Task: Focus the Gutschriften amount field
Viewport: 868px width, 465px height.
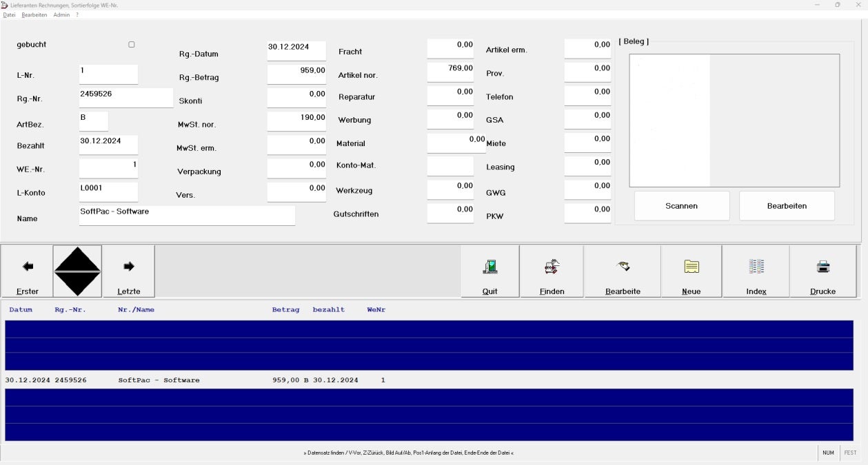Action: click(x=450, y=213)
